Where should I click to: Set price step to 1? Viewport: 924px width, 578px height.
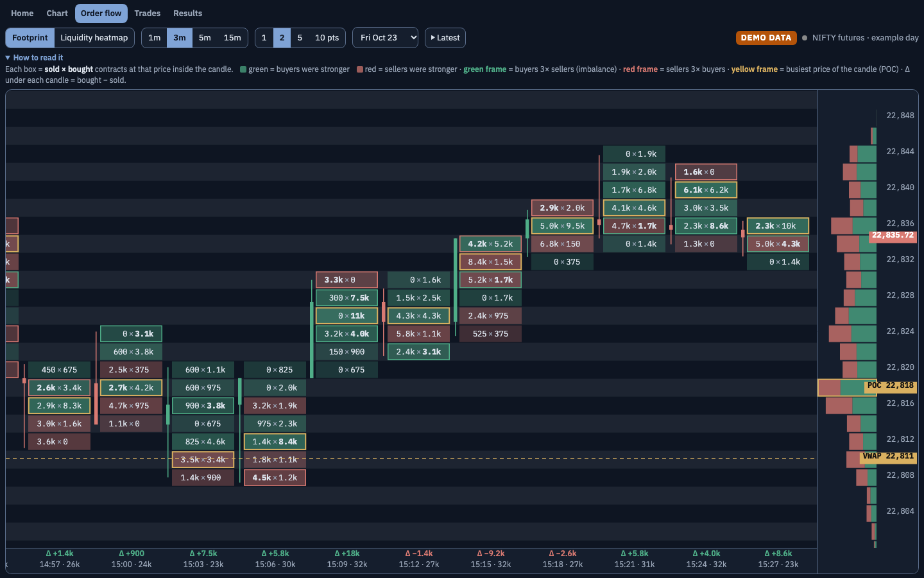(264, 38)
